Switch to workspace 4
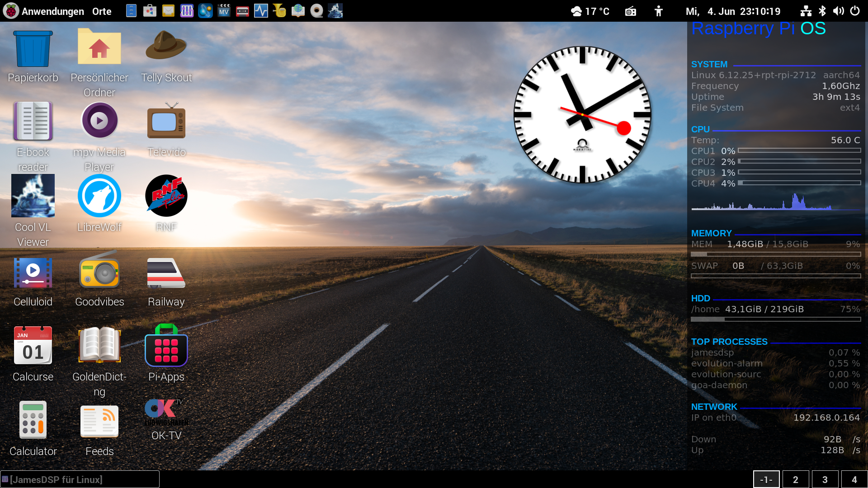868x488 pixels. [x=854, y=479]
